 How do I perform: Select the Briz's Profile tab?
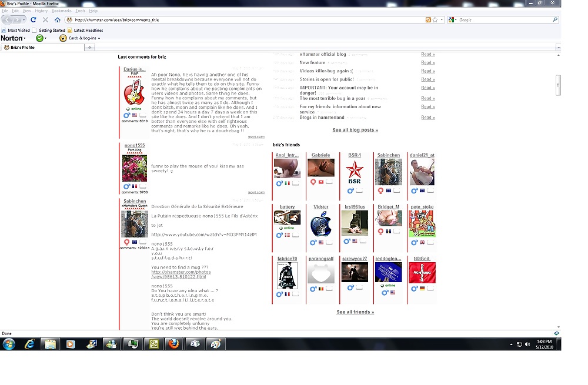[x=24, y=48]
